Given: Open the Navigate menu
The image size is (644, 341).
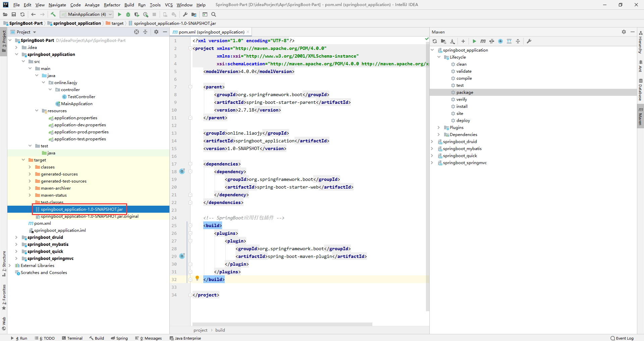Looking at the screenshot, I should [x=57, y=5].
